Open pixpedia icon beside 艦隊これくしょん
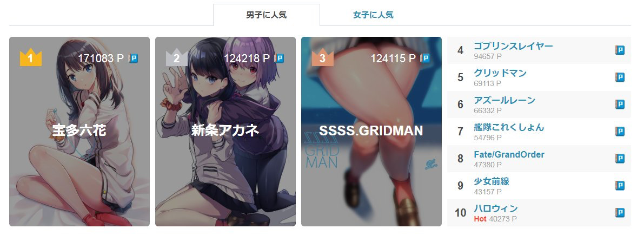 pyautogui.click(x=619, y=131)
